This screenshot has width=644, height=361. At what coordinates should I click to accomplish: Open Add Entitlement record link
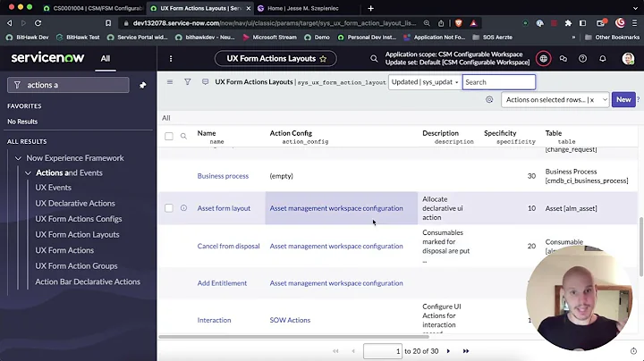[x=222, y=283]
